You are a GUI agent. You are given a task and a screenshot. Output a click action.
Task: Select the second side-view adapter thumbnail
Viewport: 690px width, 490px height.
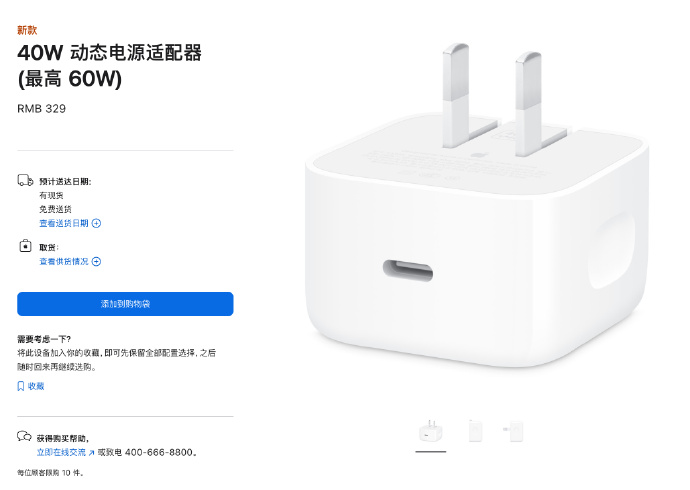475,431
